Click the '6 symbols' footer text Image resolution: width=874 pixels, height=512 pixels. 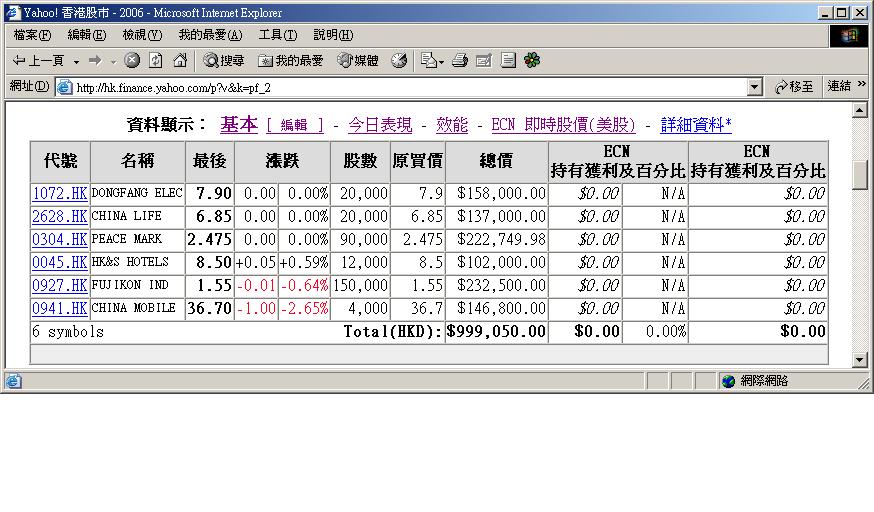click(x=68, y=332)
